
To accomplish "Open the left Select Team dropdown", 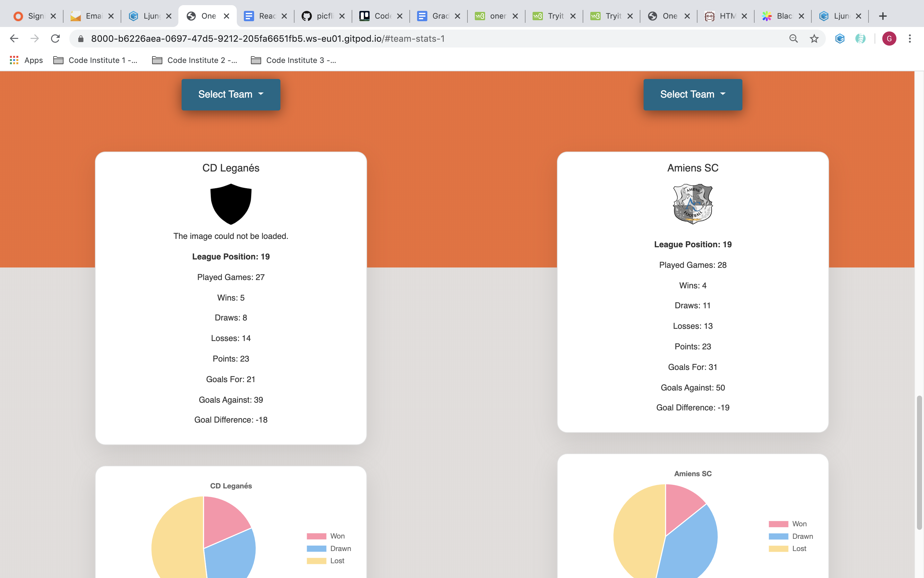I will click(x=231, y=94).
